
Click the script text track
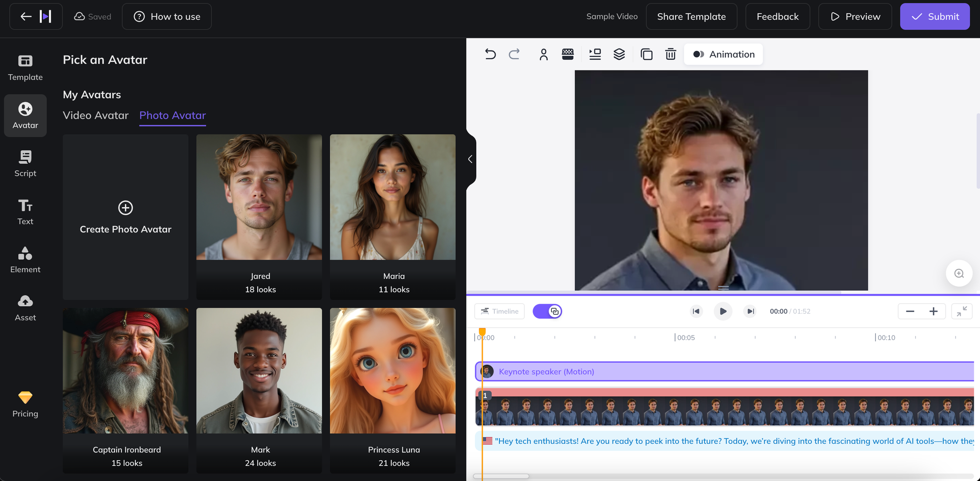coord(725,441)
